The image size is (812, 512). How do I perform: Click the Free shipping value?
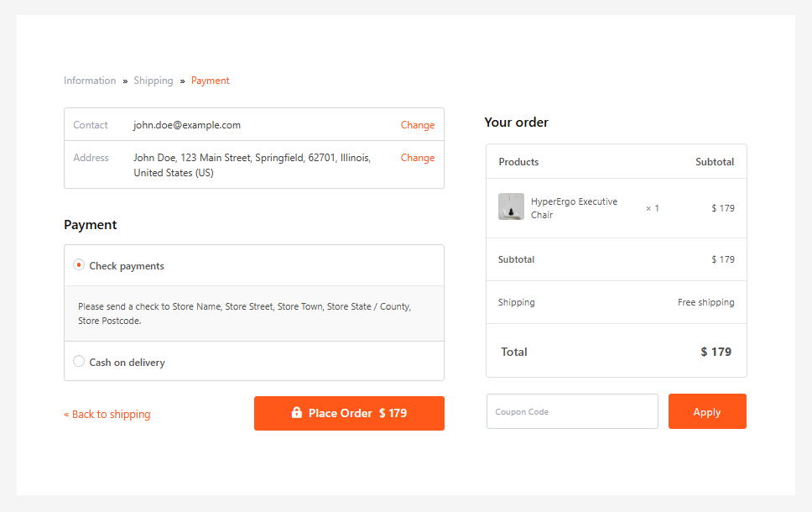tap(705, 302)
